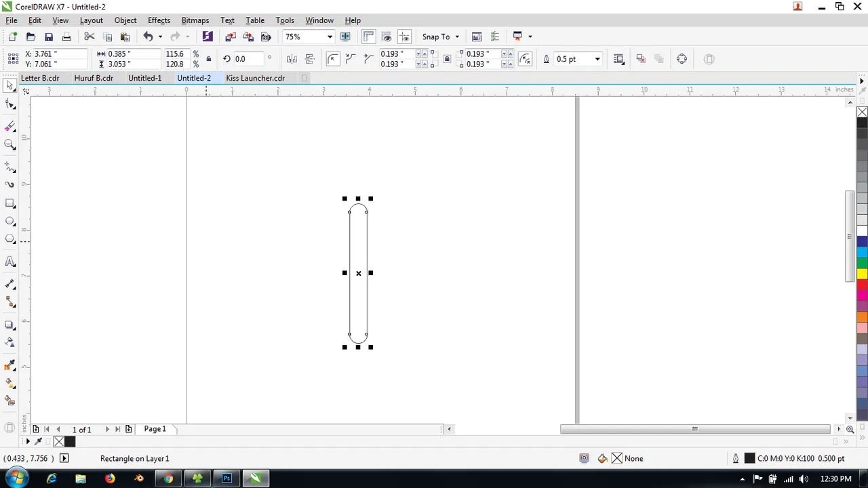Toggle the lock ratio padlock
868x488 pixels.
click(x=209, y=59)
